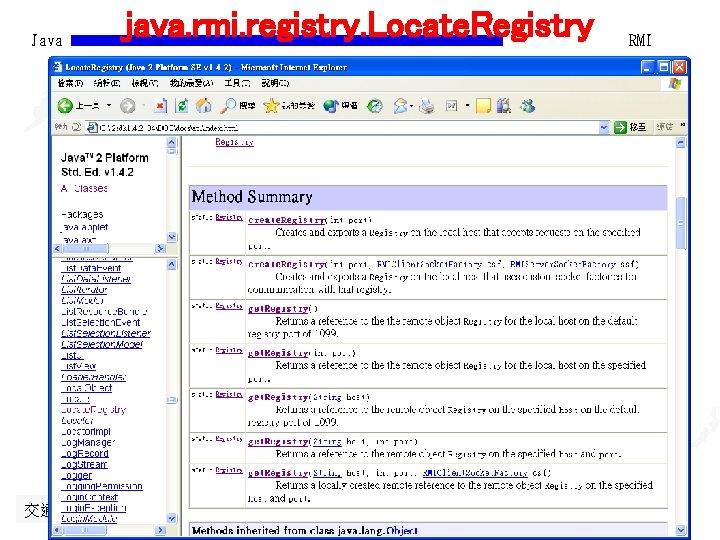
Task: Click the RMIClientSocketFactory link in the last getRegistry row
Action: tap(475, 472)
